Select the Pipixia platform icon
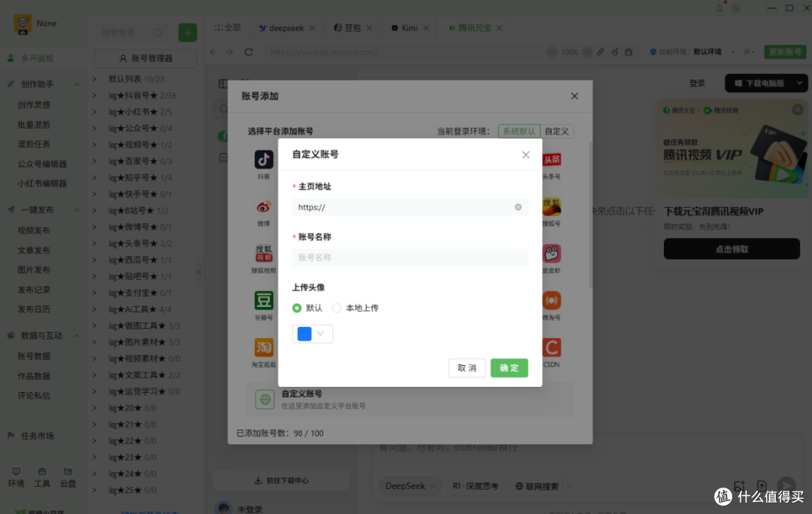The width and height of the screenshot is (812, 514). click(x=552, y=254)
